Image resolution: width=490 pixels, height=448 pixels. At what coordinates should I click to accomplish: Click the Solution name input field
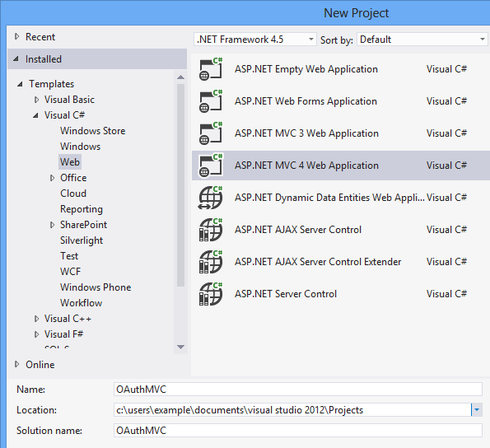point(298,430)
